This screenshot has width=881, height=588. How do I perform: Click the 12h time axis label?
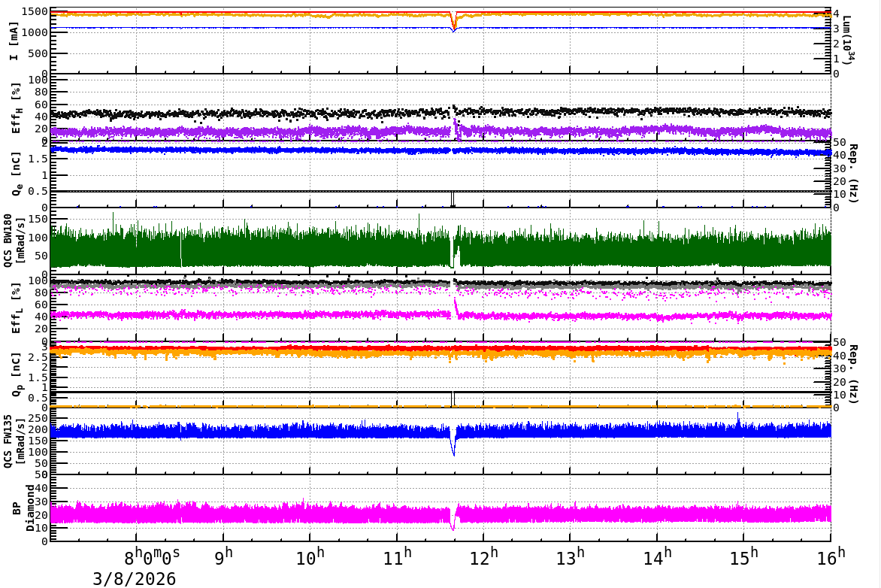(484, 556)
